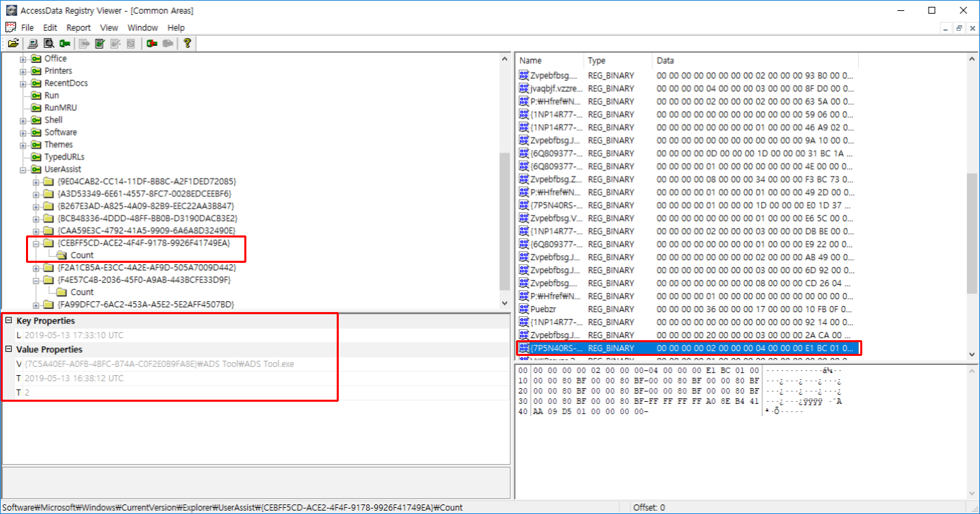Screen dimensions: 980x514
Task: Expand the RecentDocs tree node
Action: tap(23, 83)
